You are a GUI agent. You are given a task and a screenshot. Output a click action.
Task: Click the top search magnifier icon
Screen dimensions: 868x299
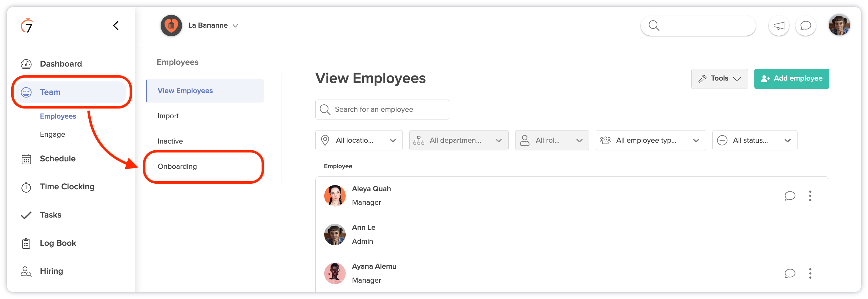[x=654, y=26]
